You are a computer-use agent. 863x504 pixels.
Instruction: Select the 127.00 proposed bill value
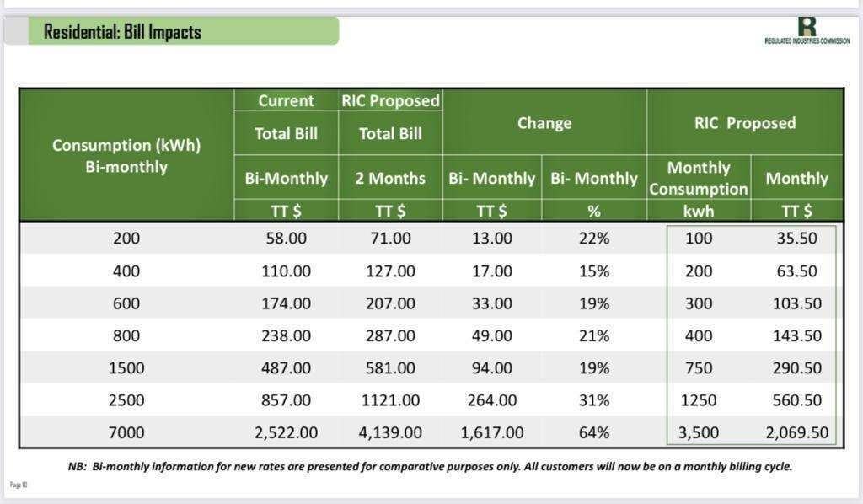tap(390, 271)
